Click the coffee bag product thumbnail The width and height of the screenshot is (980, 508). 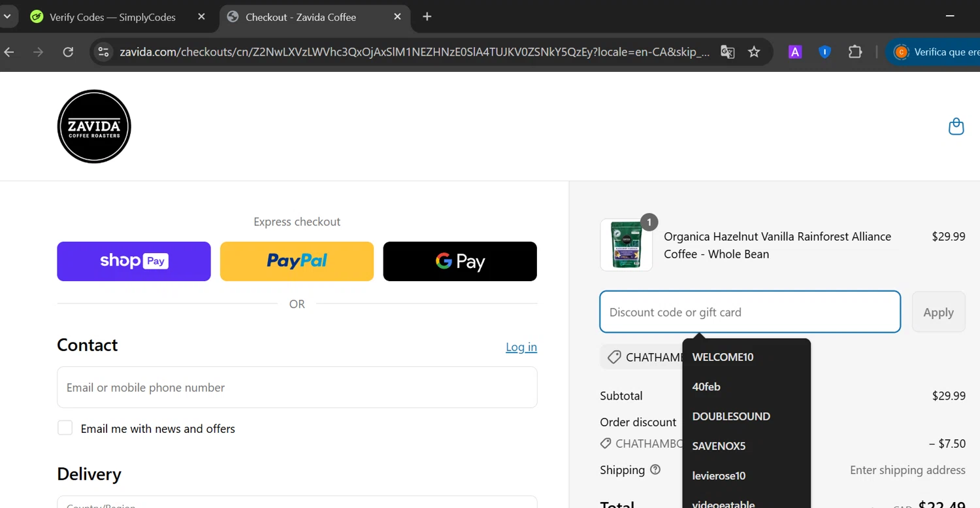click(x=626, y=245)
